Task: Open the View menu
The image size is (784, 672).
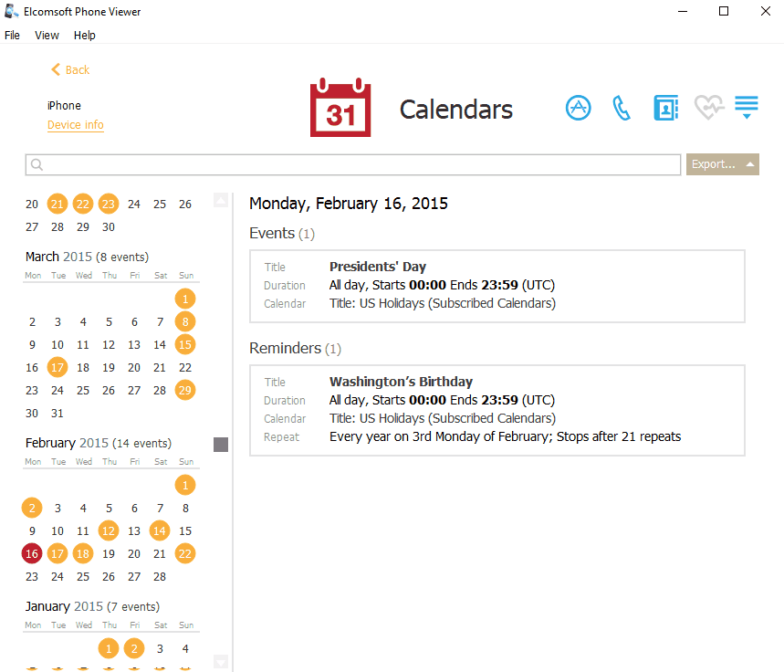Action: point(47,36)
